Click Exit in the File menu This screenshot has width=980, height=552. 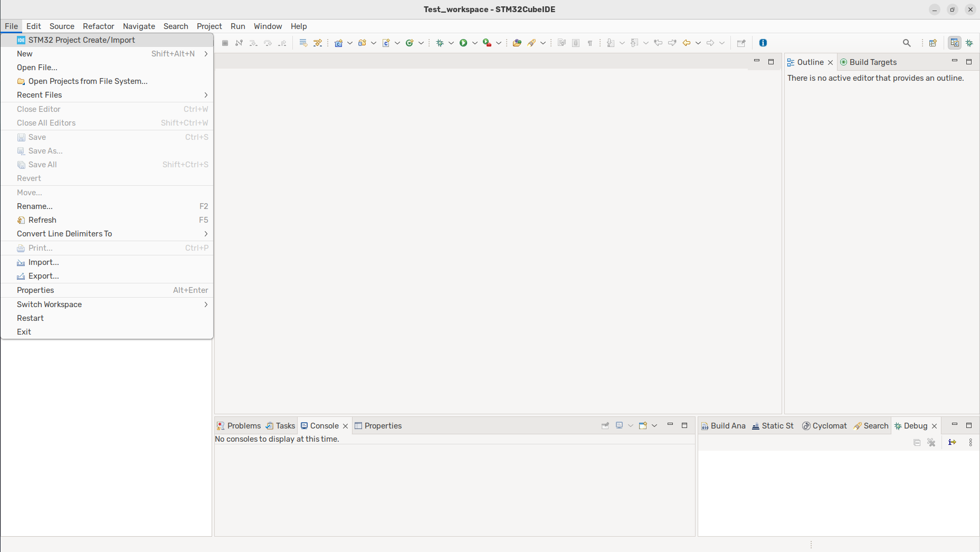pos(107,332)
